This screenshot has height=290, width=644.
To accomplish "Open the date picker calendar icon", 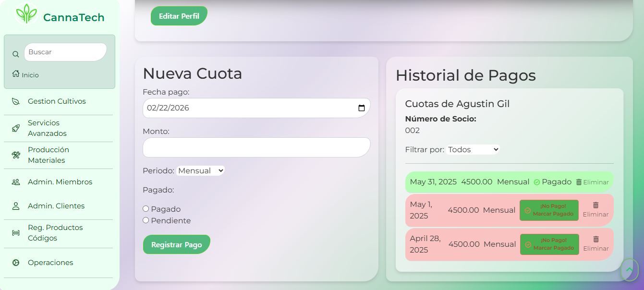I will (362, 108).
